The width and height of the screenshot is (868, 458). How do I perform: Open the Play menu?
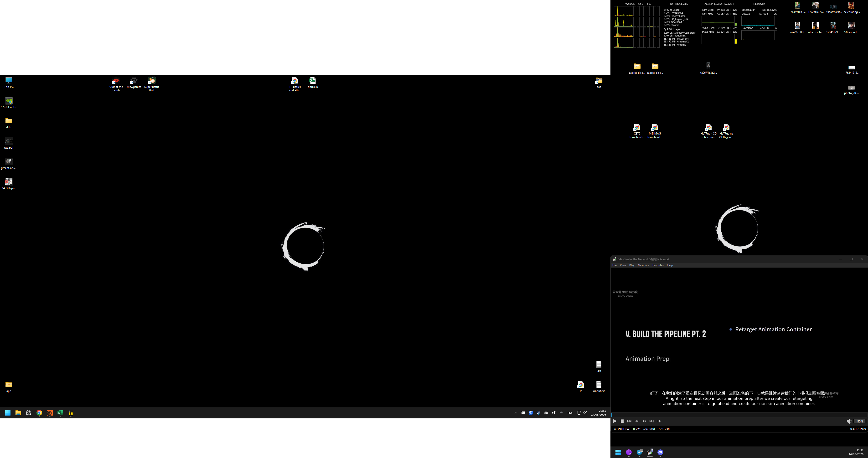[632, 265]
